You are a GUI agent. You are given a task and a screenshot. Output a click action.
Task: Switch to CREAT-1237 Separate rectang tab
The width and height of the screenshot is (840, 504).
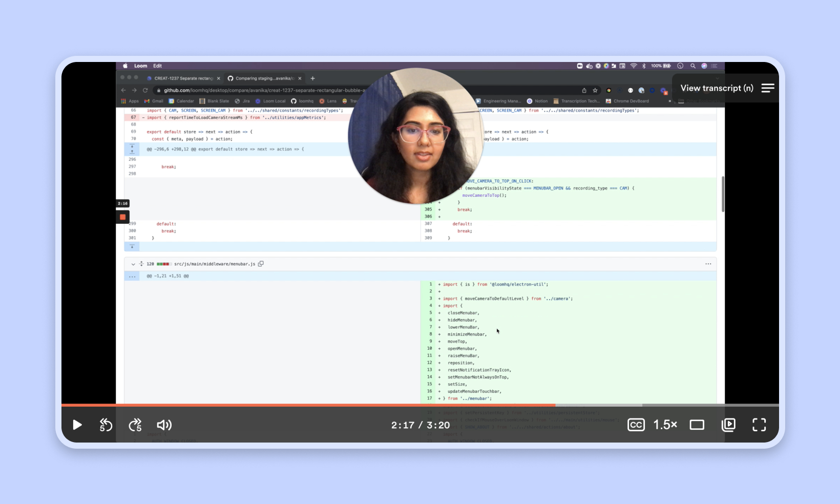183,78
